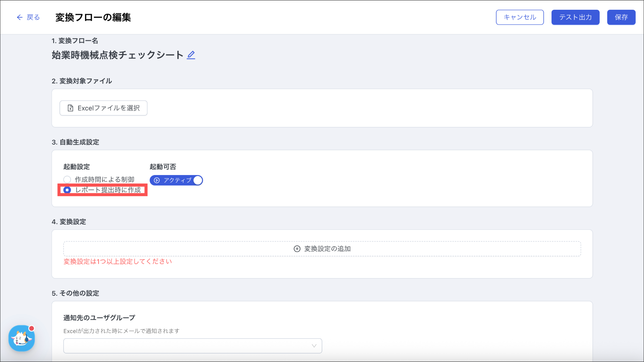This screenshot has height=362, width=644.
Task: Click the white knob of active toggle
Action: tap(198, 180)
